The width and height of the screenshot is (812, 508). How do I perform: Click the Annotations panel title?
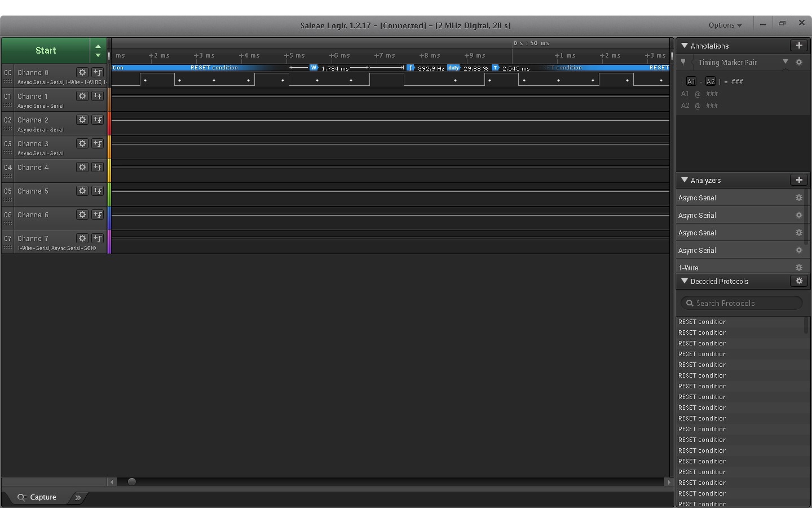coord(709,46)
